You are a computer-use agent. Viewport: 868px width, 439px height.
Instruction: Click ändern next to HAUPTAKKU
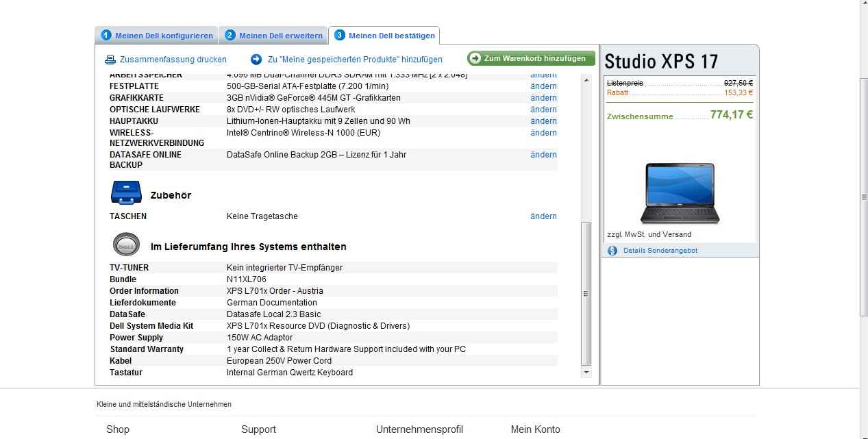pos(543,121)
